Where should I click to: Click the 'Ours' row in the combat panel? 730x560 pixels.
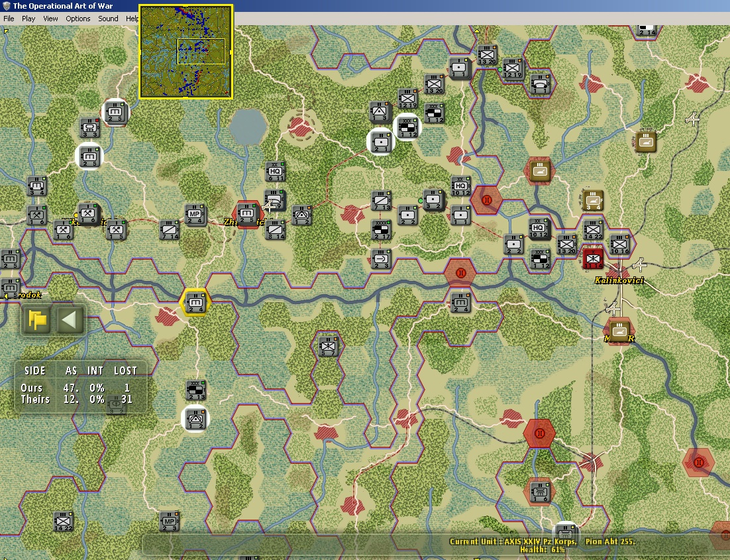pyautogui.click(x=77, y=388)
